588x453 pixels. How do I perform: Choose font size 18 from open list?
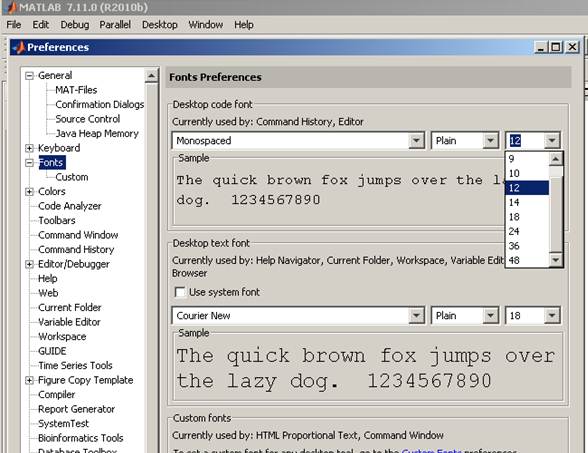(527, 217)
